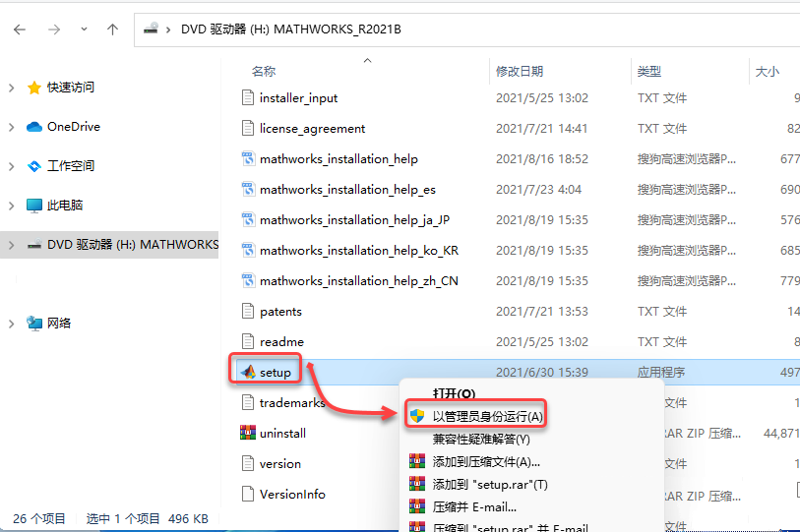800x532 pixels.
Task: Select 快速访问 star icon
Action: pos(34,88)
